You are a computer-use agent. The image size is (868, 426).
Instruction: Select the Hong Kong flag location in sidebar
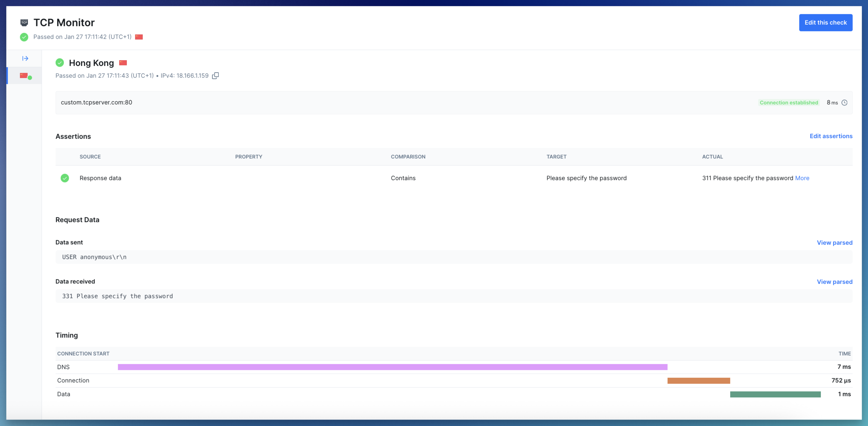(x=24, y=75)
